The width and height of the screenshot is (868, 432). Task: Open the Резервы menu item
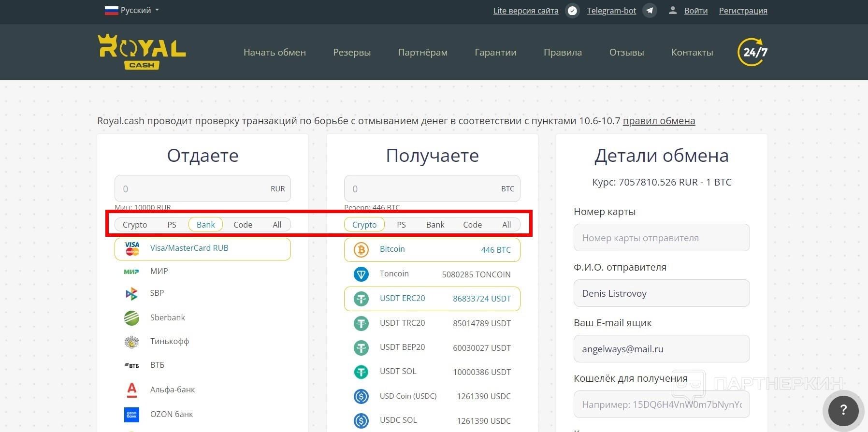[x=352, y=52]
